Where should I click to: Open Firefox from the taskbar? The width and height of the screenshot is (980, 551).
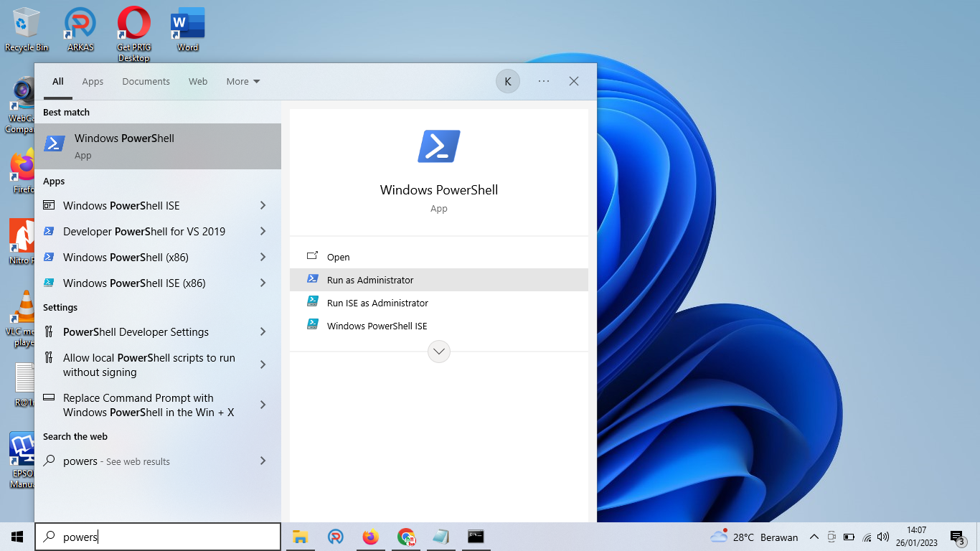tap(370, 537)
